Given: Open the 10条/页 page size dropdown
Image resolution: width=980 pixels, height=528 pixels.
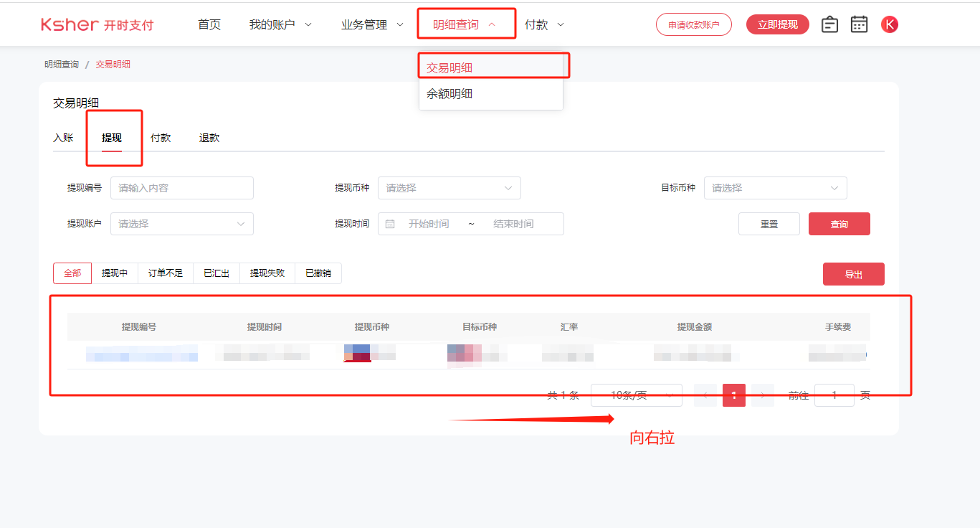Looking at the screenshot, I should [x=636, y=395].
